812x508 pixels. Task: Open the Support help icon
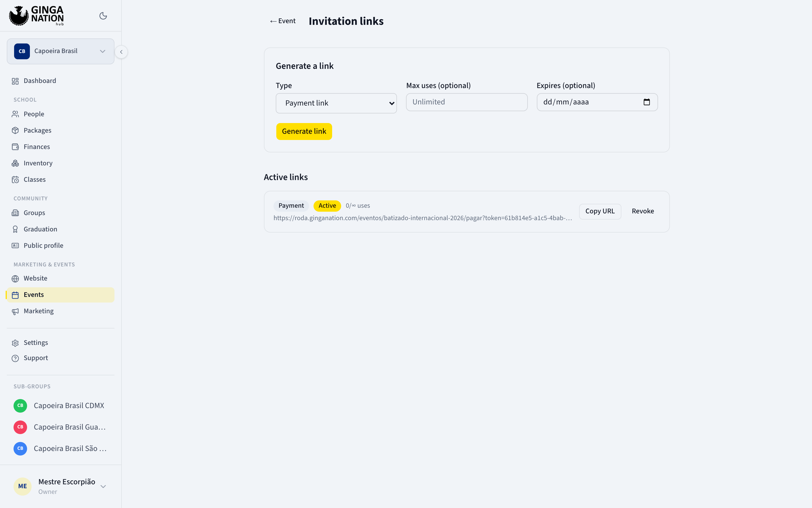[x=15, y=358]
